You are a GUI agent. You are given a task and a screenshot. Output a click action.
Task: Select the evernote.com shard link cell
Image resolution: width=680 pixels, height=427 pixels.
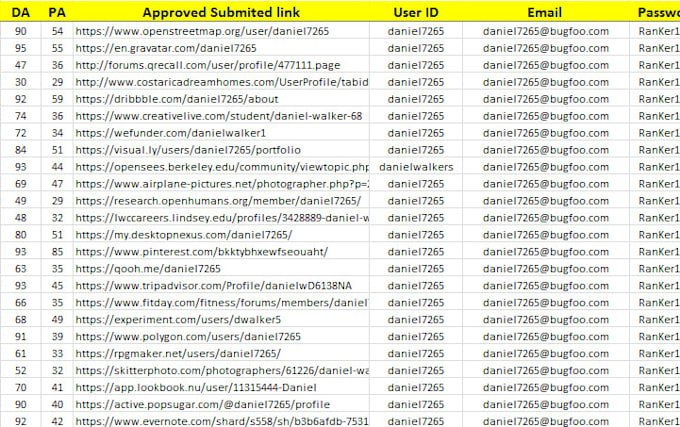(x=221, y=420)
